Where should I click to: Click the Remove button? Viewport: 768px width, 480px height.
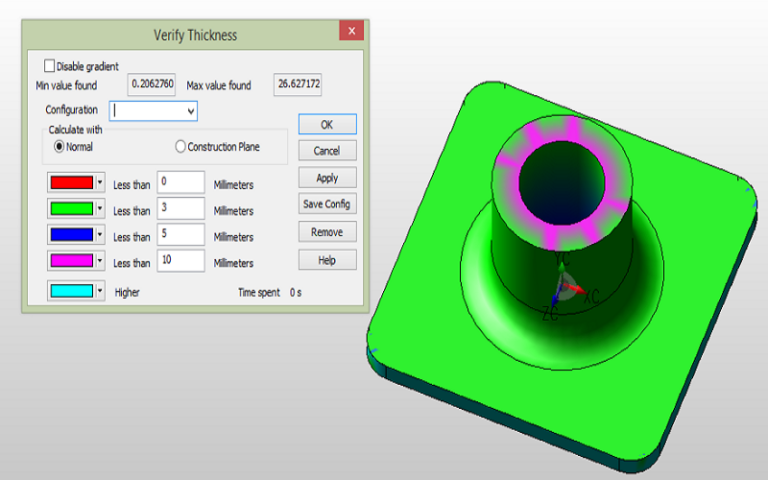[x=327, y=232]
